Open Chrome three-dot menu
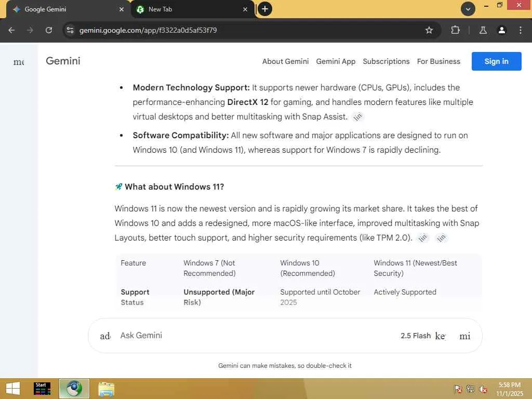The height and width of the screenshot is (399, 532). (x=521, y=30)
